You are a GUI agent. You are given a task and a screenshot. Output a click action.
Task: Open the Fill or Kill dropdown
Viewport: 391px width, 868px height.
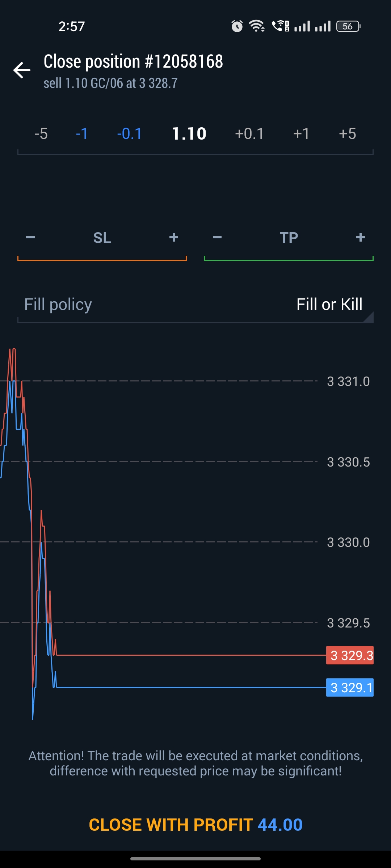point(329,305)
